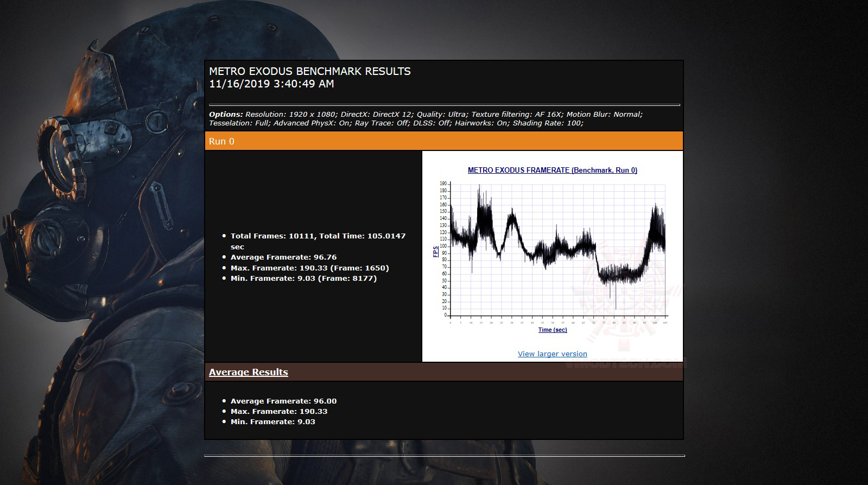Select the Average Framerate: 96.00 result
868x485 pixels.
[x=284, y=401]
